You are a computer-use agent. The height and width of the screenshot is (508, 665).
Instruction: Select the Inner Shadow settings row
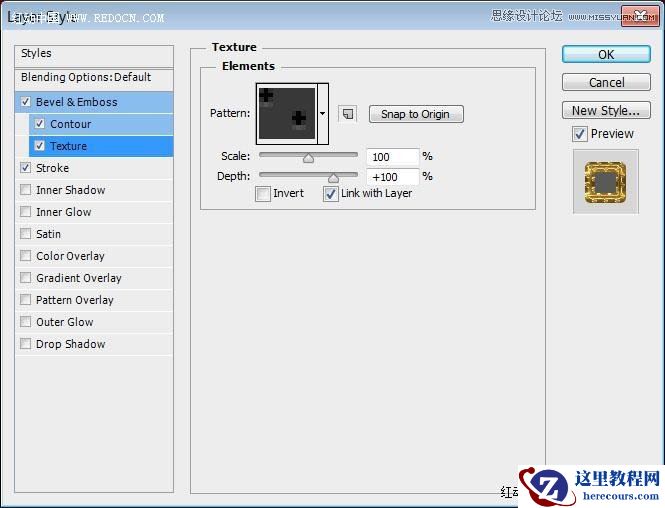point(94,190)
